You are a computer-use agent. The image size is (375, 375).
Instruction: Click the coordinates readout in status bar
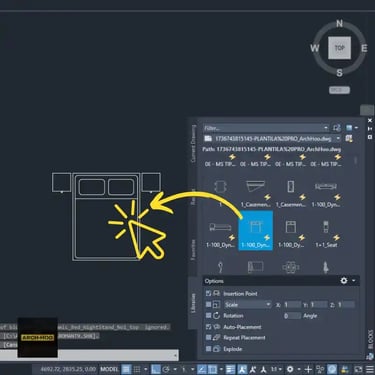pyautogui.click(x=68, y=369)
